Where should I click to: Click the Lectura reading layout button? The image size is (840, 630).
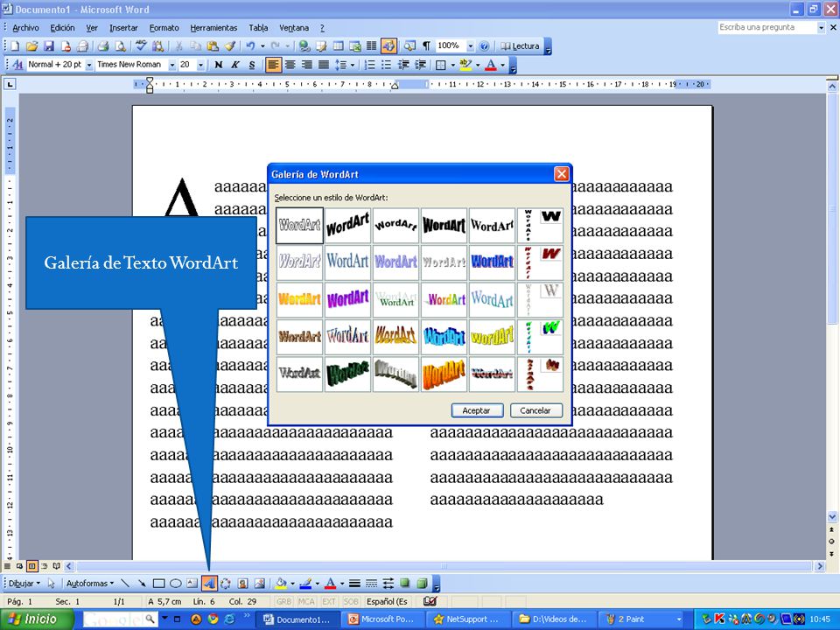click(520, 46)
